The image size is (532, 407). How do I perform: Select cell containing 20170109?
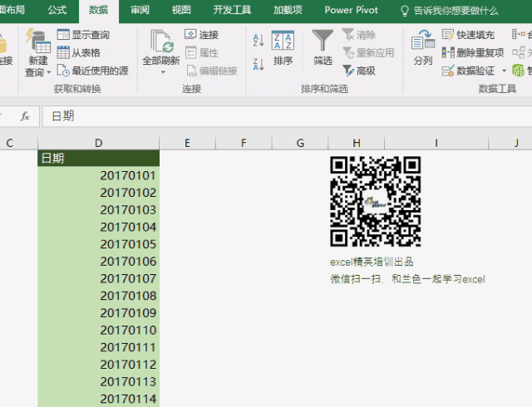(x=98, y=313)
